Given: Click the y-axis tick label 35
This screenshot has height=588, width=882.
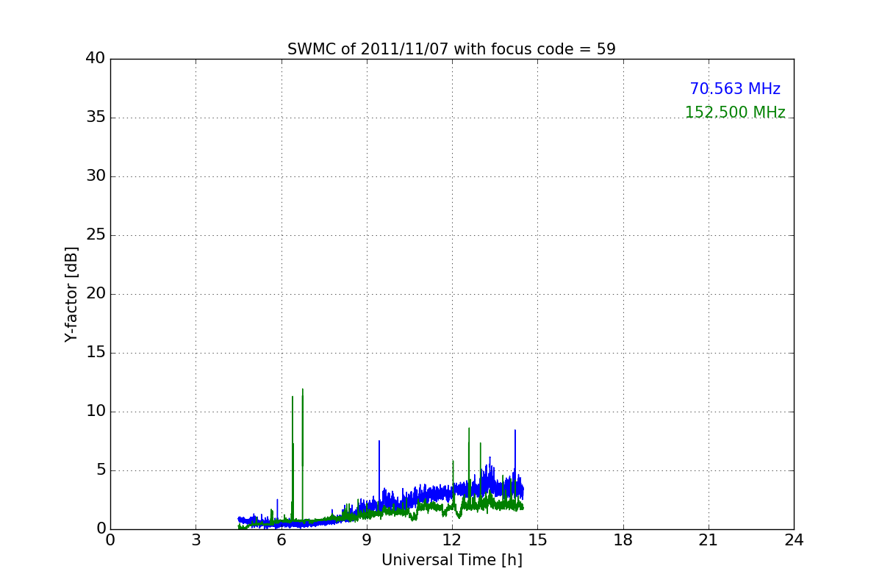Looking at the screenshot, I should [96, 118].
